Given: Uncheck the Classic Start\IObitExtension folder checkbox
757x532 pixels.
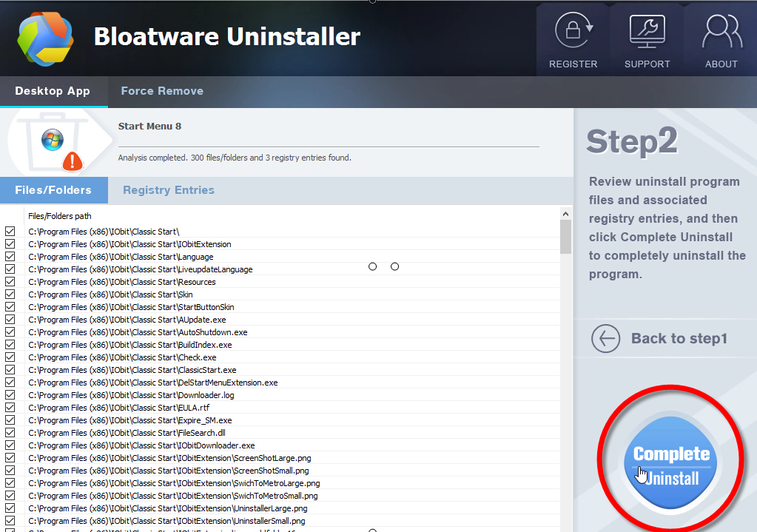Looking at the screenshot, I should tap(10, 243).
